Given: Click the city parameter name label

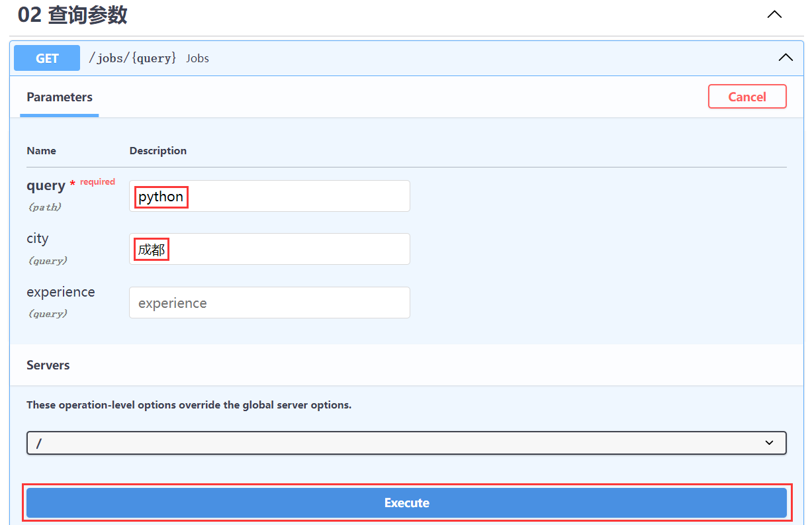Looking at the screenshot, I should (38, 238).
